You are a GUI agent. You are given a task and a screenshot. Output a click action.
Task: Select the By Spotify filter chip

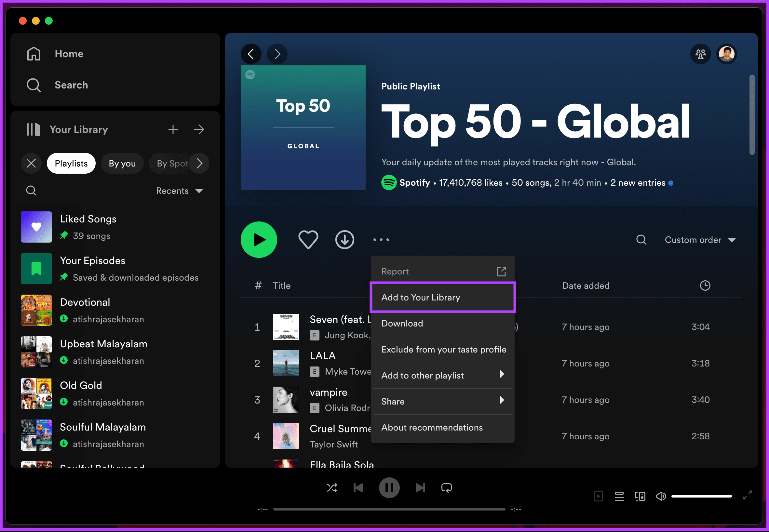[170, 163]
